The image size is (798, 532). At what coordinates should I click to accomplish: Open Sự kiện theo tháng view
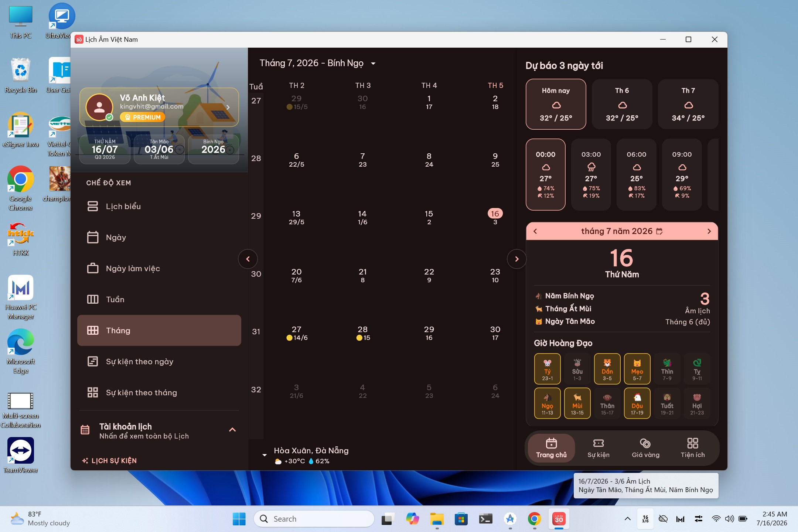(159, 392)
